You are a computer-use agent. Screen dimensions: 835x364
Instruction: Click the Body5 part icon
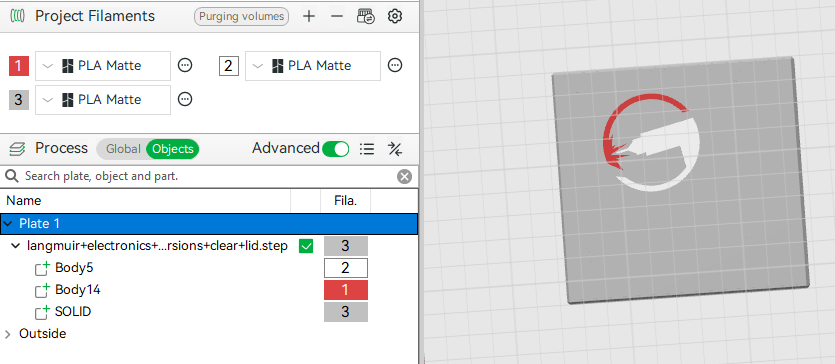pyautogui.click(x=43, y=268)
